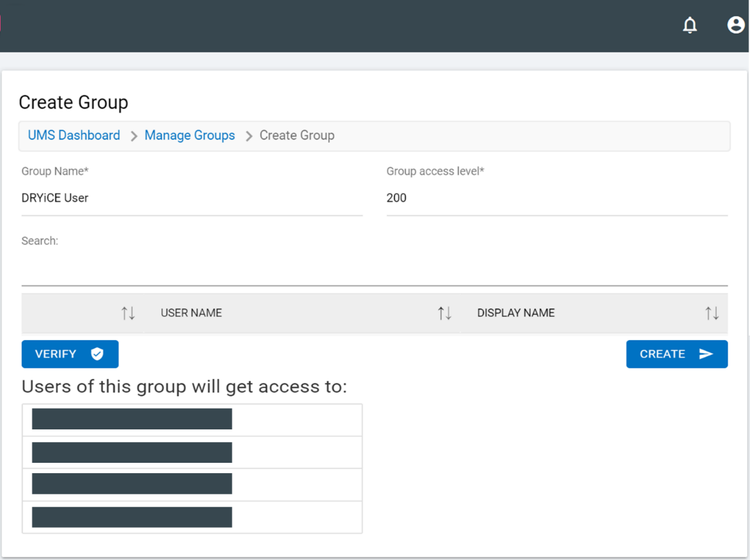Click the USER NAME column header
Screen dimensions: 750x560
coord(191,313)
